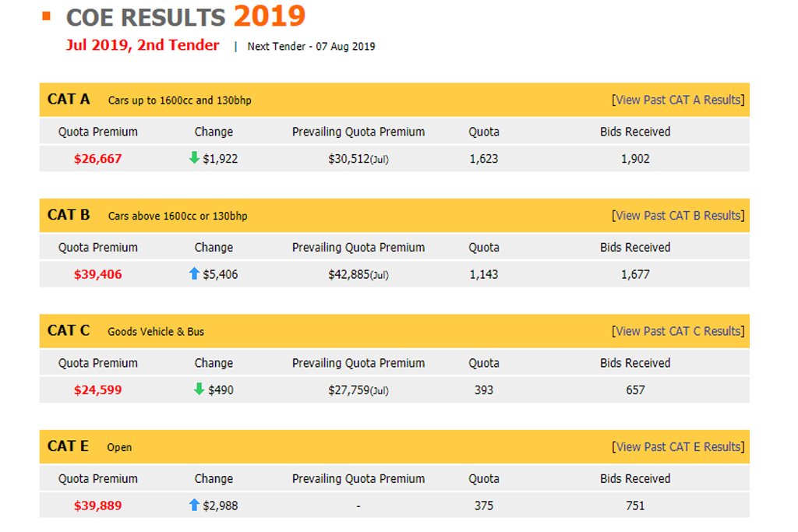
Task: Click CAT B 'Prevailing Quota Premium' column header
Action: point(358,247)
